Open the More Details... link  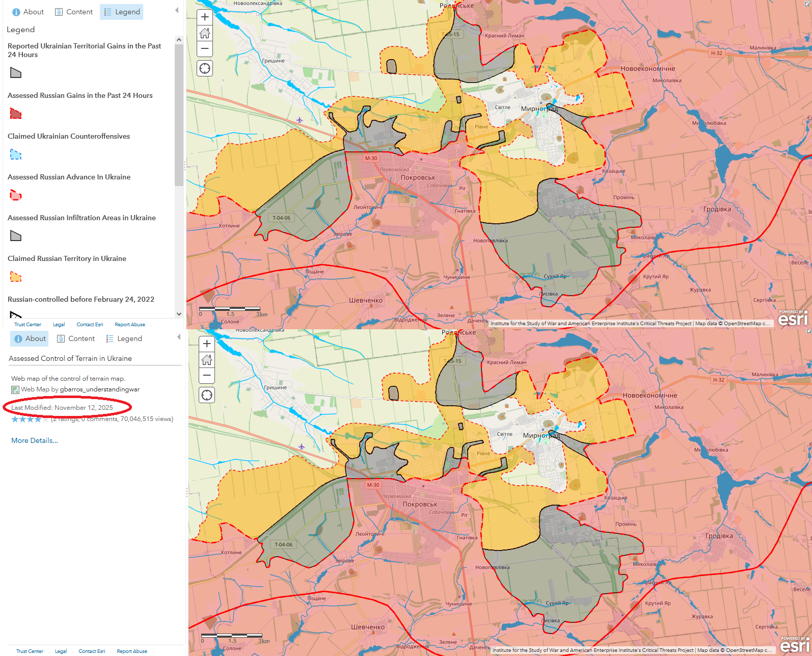click(35, 440)
